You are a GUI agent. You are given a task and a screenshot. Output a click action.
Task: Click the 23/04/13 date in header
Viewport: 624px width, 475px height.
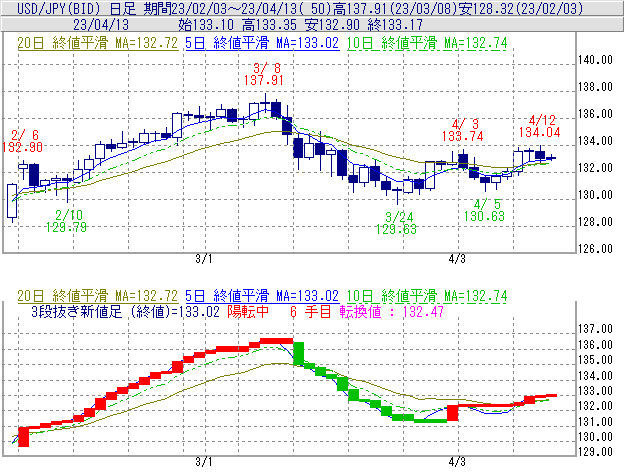[101, 25]
